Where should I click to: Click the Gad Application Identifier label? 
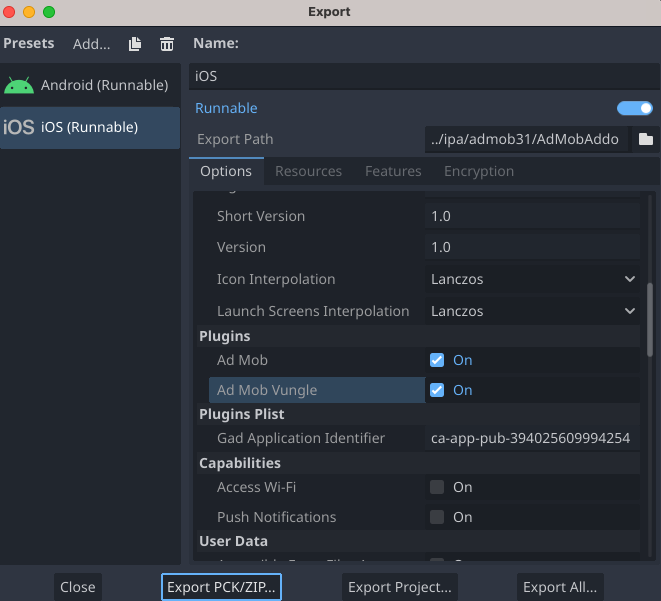coord(301,438)
